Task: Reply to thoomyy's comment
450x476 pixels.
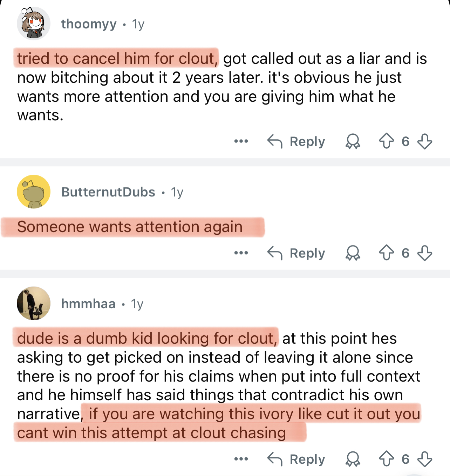Action: (296, 141)
